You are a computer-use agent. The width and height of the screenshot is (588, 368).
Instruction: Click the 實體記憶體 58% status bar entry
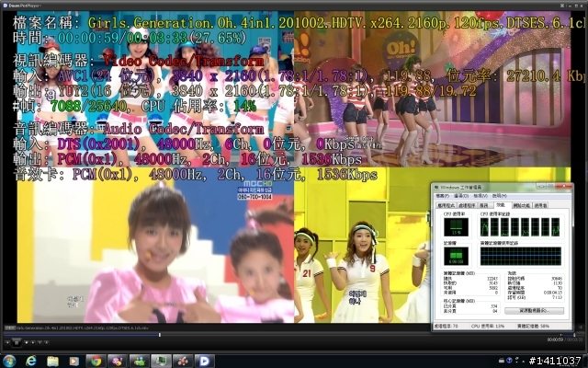click(x=533, y=327)
